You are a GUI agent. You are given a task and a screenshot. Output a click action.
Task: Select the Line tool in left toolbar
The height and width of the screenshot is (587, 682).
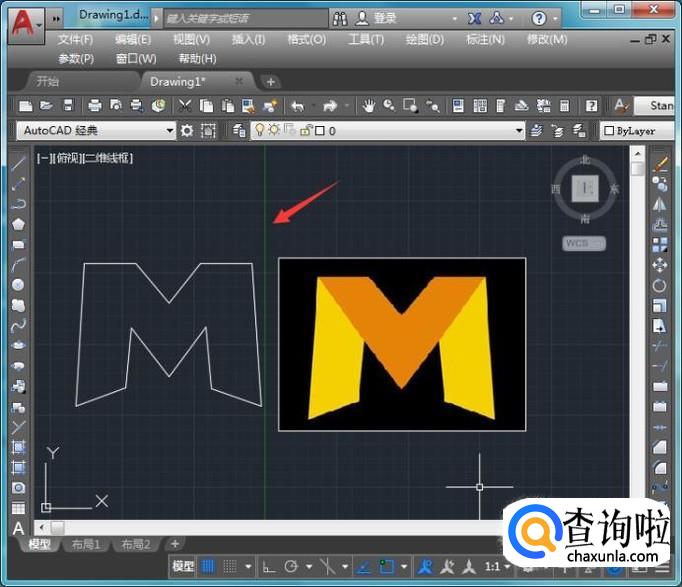18,164
